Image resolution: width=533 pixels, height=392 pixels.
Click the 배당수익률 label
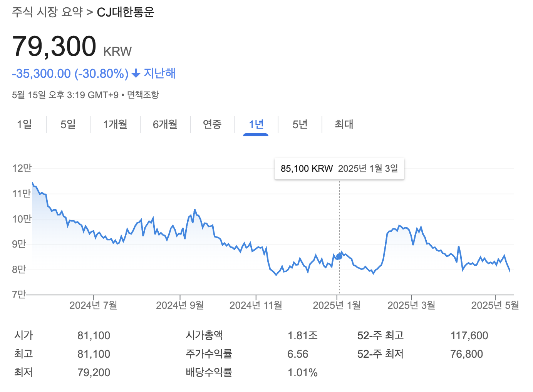pos(209,372)
